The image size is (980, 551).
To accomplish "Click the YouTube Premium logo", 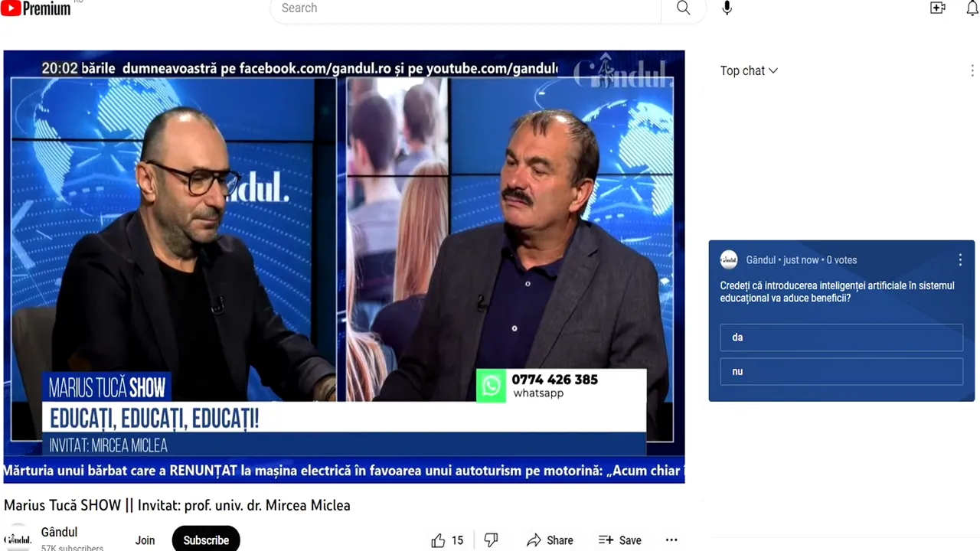I will pyautogui.click(x=35, y=8).
